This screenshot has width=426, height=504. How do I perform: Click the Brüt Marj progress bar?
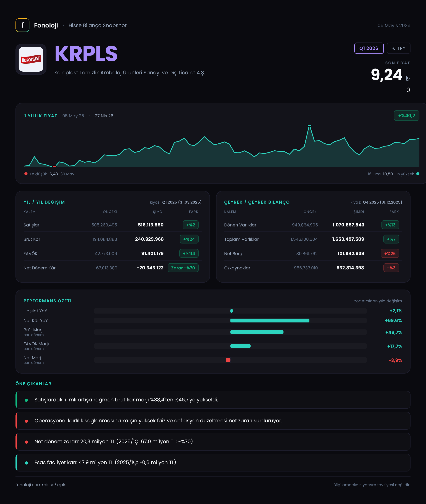(x=230, y=332)
